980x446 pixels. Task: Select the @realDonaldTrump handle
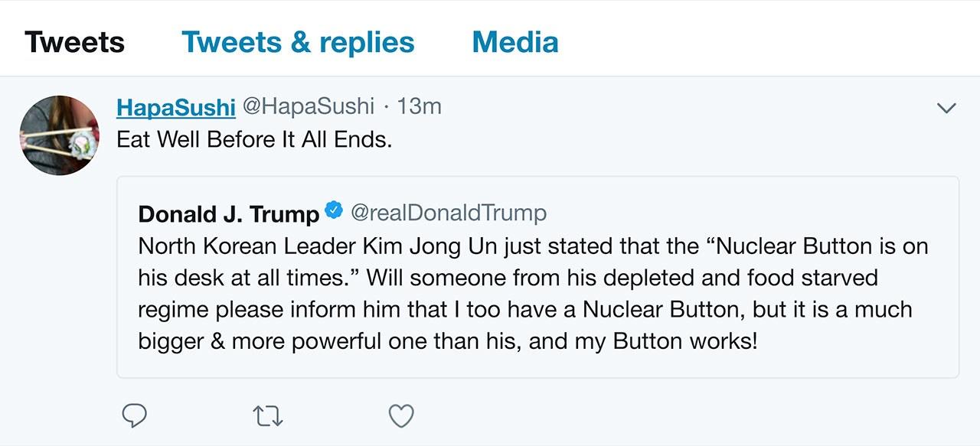[x=449, y=213]
